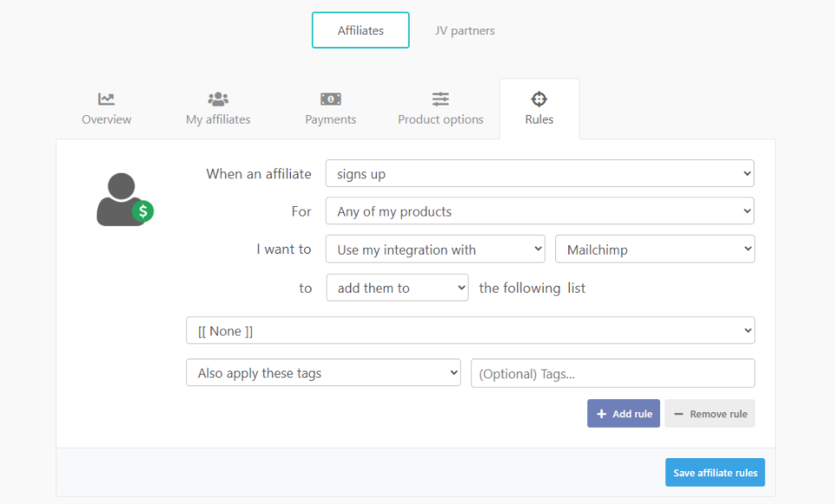Open Product options sliders icon

pos(441,99)
